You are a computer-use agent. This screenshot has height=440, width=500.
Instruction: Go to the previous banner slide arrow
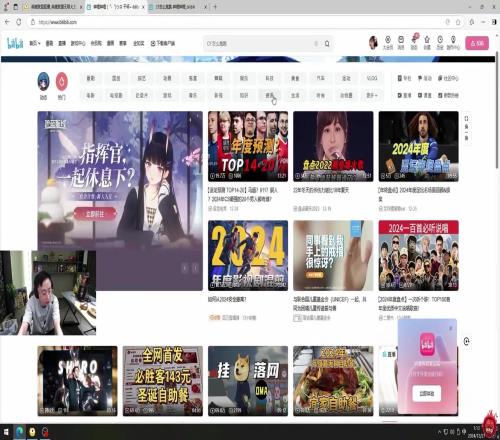point(185,268)
